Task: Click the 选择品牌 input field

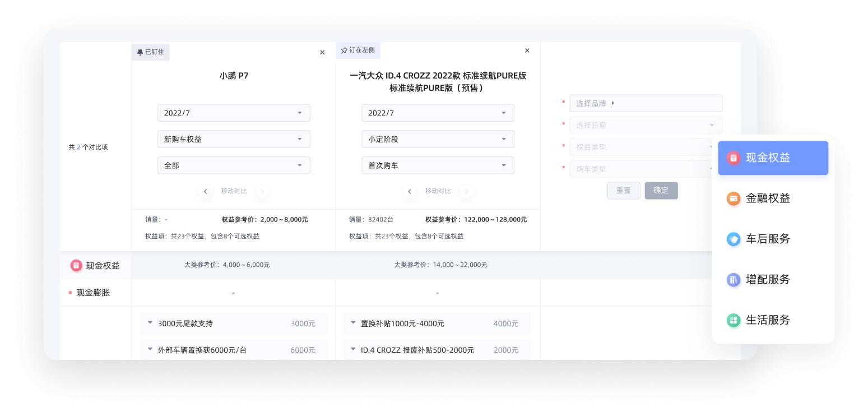Action: point(646,103)
